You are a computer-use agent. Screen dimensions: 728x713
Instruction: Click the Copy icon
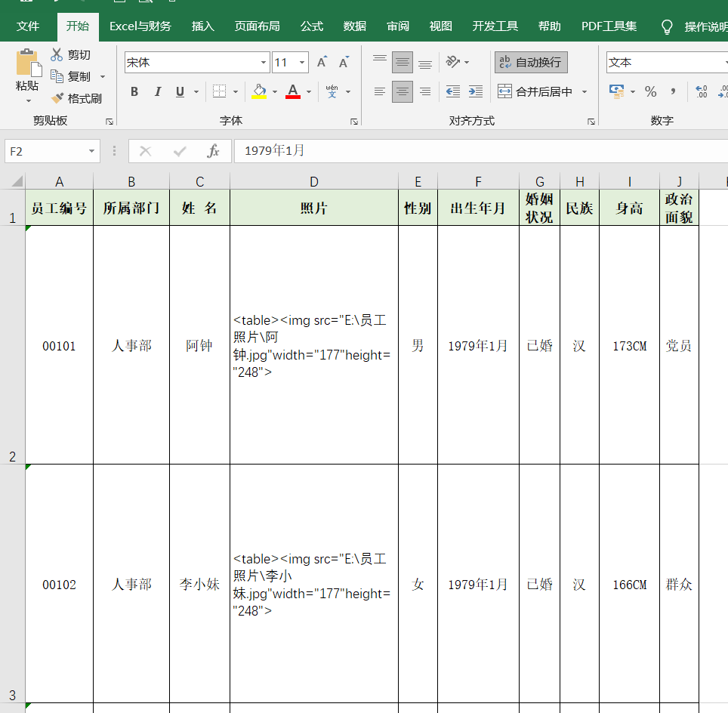click(57, 76)
